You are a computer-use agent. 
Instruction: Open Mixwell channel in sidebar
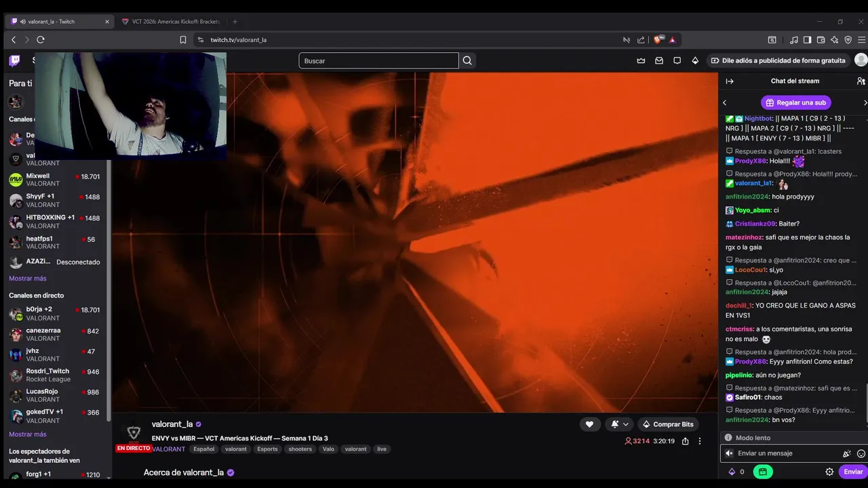[54, 180]
